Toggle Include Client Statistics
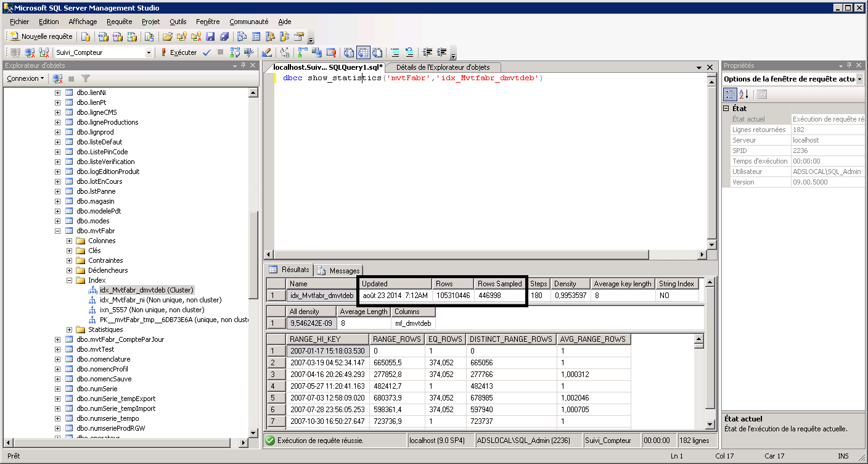The image size is (868, 464). (x=317, y=52)
